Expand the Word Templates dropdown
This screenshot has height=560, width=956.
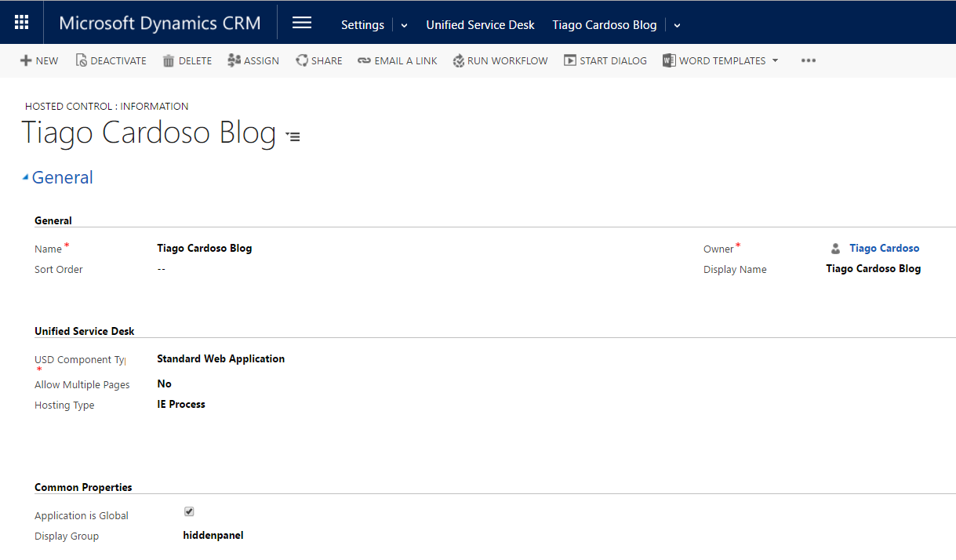(775, 60)
